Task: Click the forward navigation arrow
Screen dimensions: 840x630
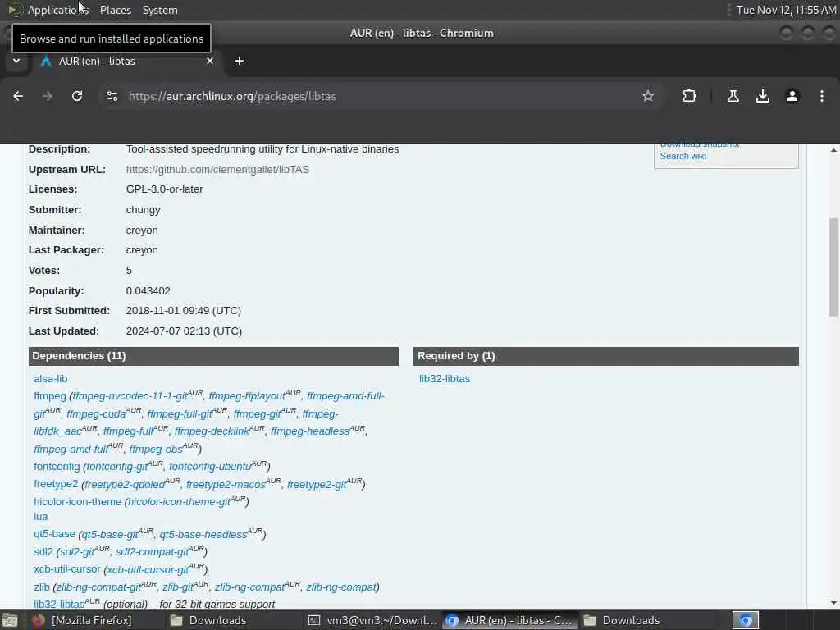Action: pyautogui.click(x=48, y=96)
